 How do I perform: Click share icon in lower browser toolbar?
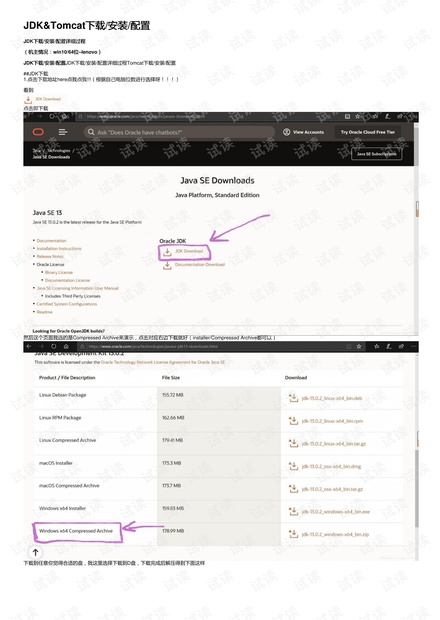pos(401,346)
